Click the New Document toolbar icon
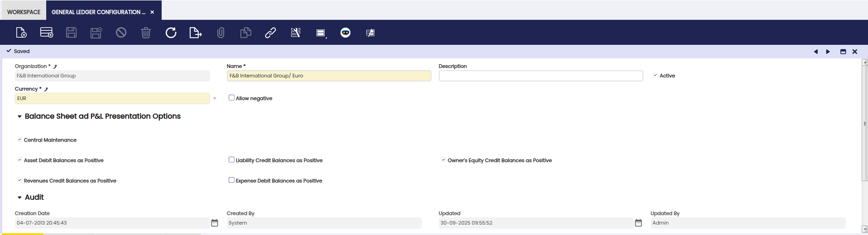868x235 pixels. coord(21,33)
